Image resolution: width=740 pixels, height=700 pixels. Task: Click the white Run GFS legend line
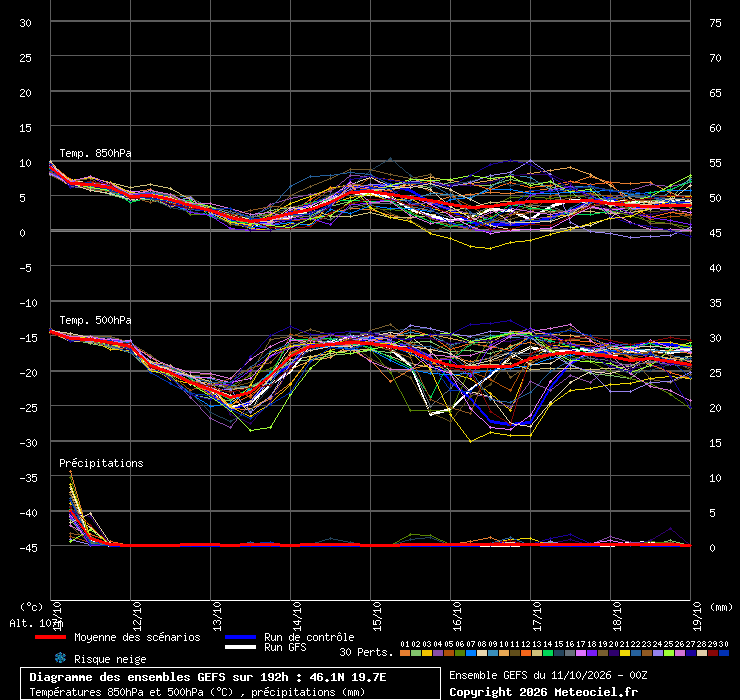[x=240, y=647]
